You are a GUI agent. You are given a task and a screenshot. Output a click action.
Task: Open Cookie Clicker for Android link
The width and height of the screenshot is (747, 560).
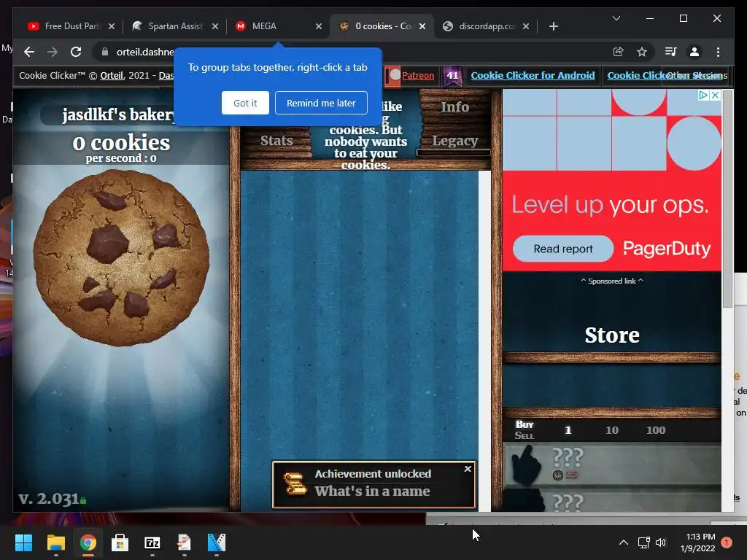533,75
